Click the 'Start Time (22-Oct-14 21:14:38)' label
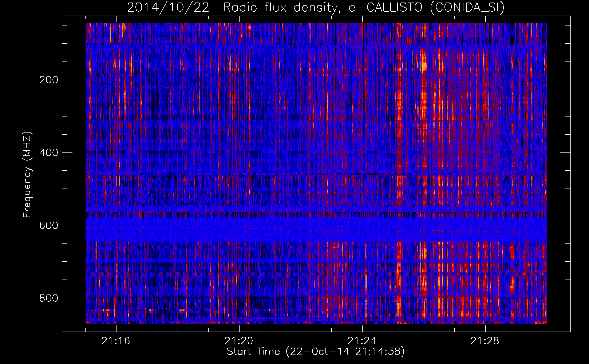 pyautogui.click(x=316, y=352)
